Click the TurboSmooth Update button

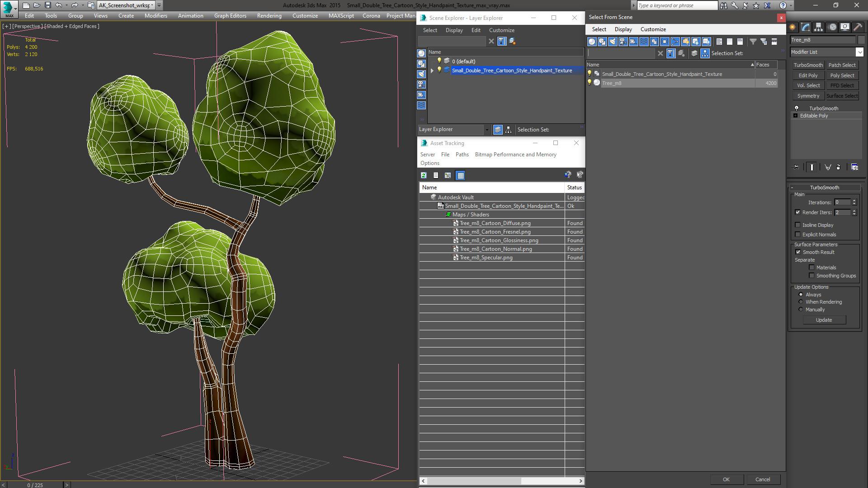(x=824, y=320)
